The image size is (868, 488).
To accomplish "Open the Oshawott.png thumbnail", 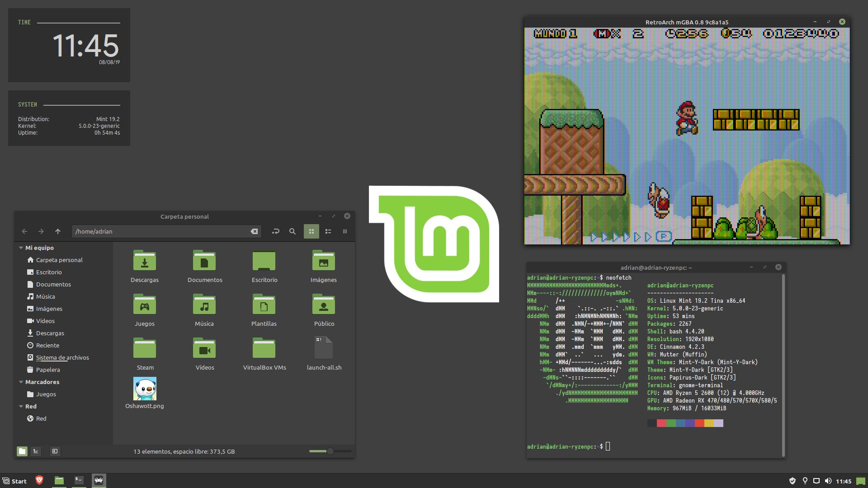I will point(145,389).
